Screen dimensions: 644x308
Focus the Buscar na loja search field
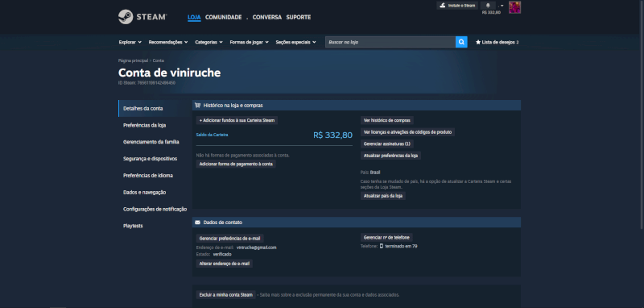pos(390,42)
